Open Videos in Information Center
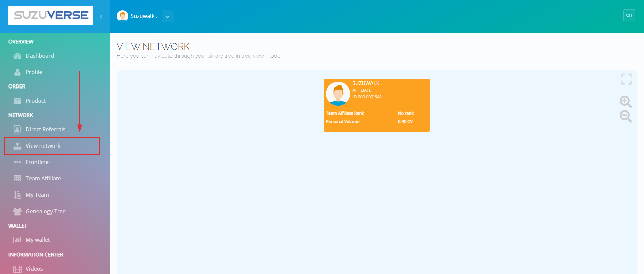This screenshot has width=644, height=274. (x=34, y=269)
